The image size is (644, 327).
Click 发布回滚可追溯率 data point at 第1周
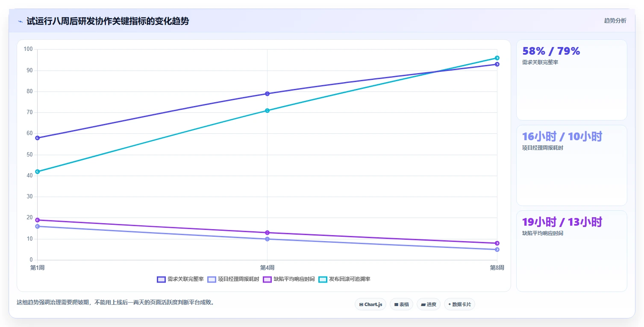tap(38, 171)
